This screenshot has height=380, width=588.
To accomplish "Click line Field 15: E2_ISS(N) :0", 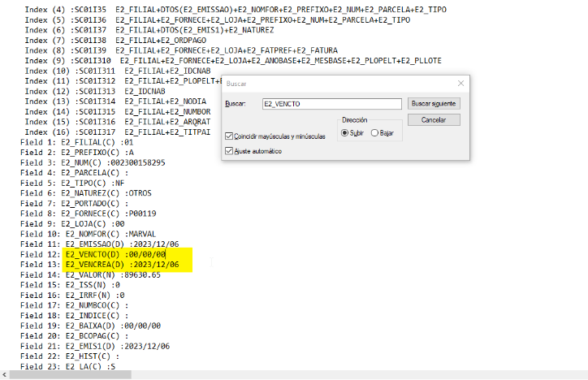I will click(x=70, y=285).
